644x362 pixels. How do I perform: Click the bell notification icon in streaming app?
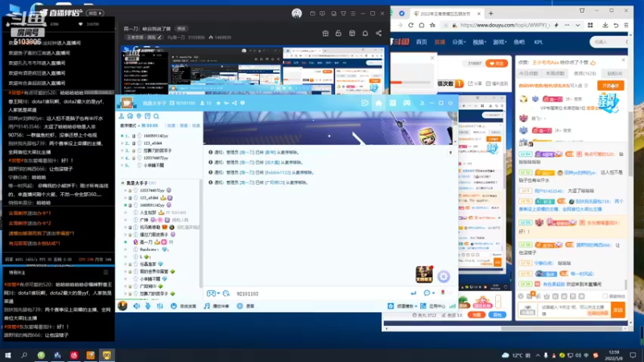[365, 33]
